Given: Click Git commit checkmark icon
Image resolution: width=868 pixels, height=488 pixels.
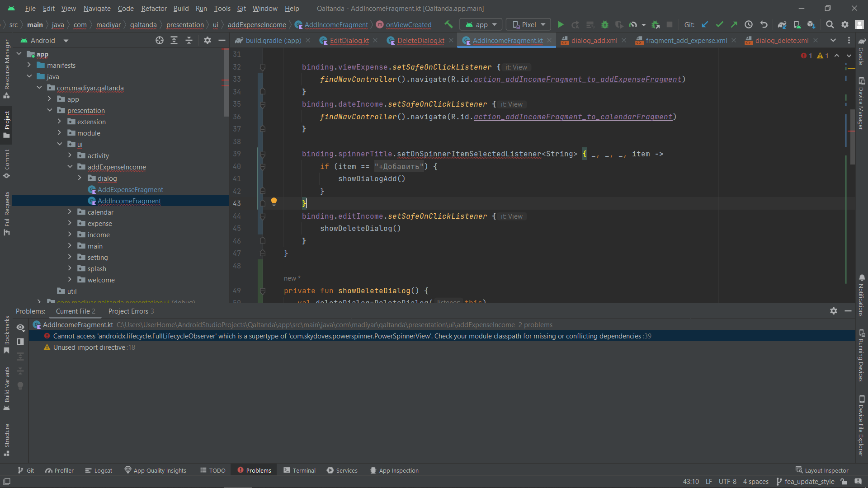Looking at the screenshot, I should click(x=719, y=24).
